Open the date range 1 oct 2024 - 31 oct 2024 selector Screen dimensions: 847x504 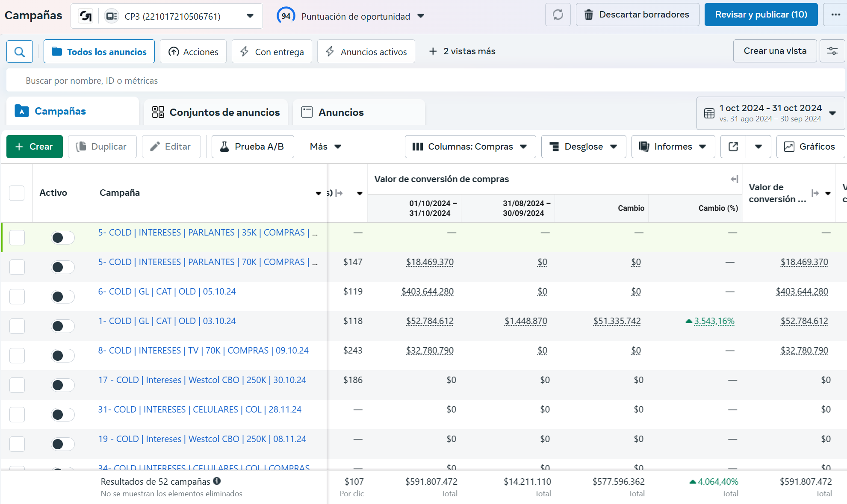coord(770,113)
